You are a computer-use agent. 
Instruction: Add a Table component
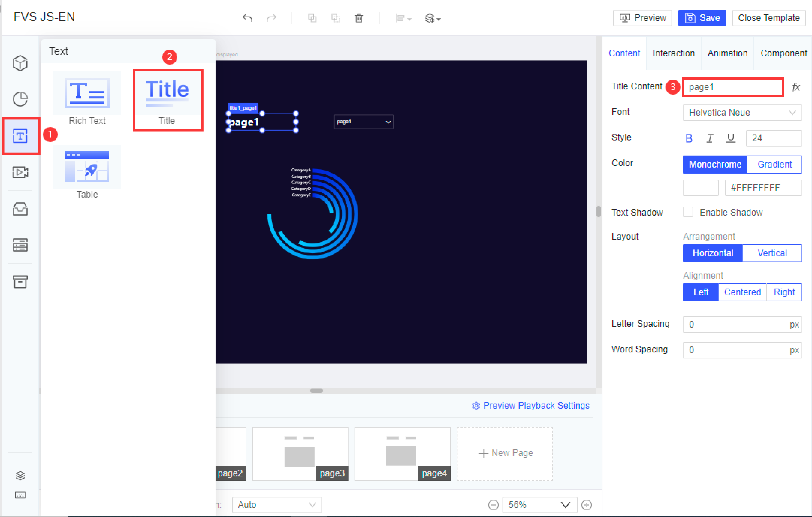(87, 172)
